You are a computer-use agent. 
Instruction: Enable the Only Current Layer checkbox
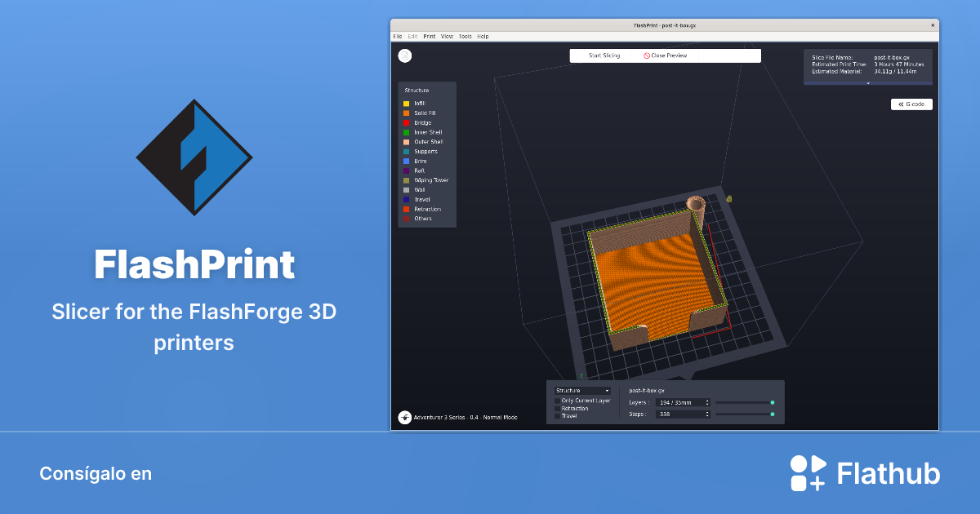point(557,400)
